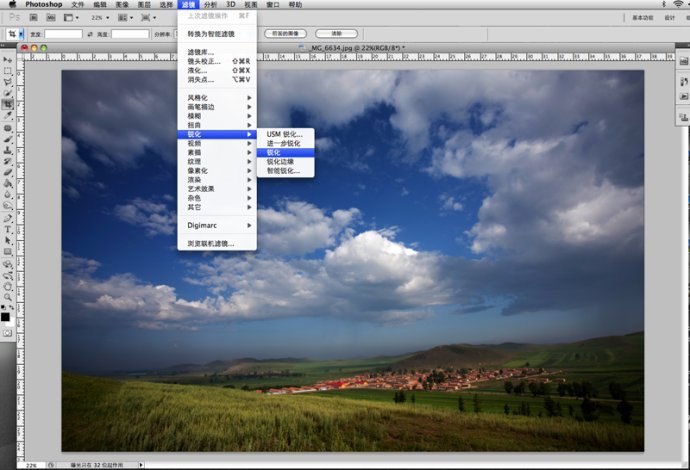This screenshot has height=470, width=690.
Task: Open the 图层 menu in menu bar
Action: [x=144, y=5]
